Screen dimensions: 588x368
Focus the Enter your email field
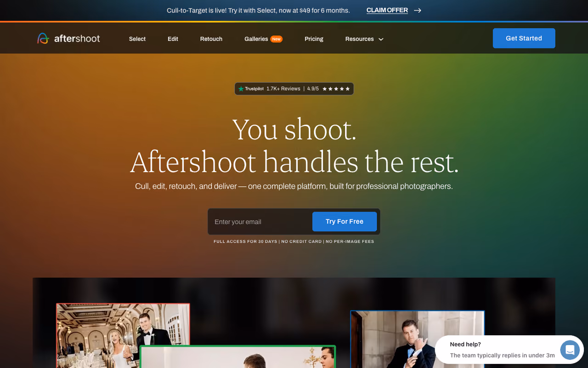260,222
